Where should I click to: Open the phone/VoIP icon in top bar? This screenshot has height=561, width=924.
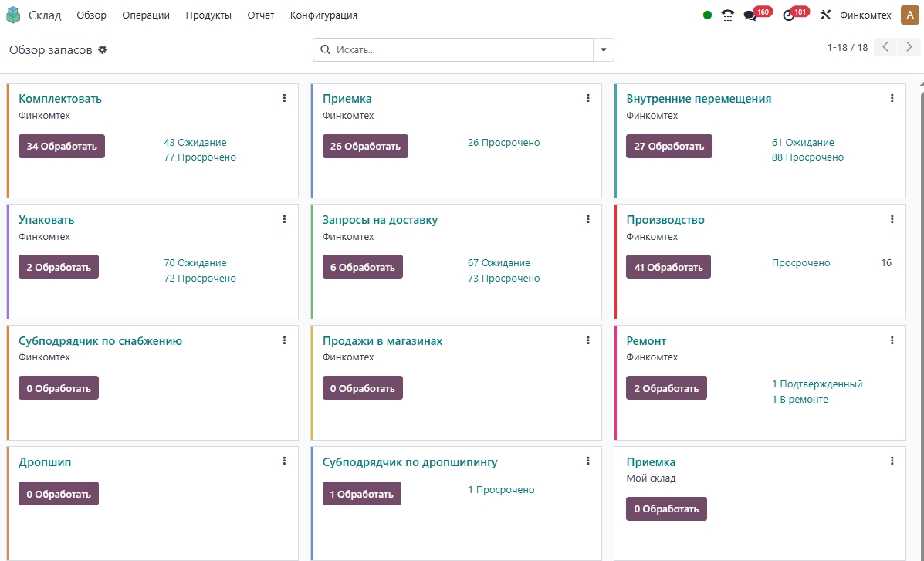727,15
